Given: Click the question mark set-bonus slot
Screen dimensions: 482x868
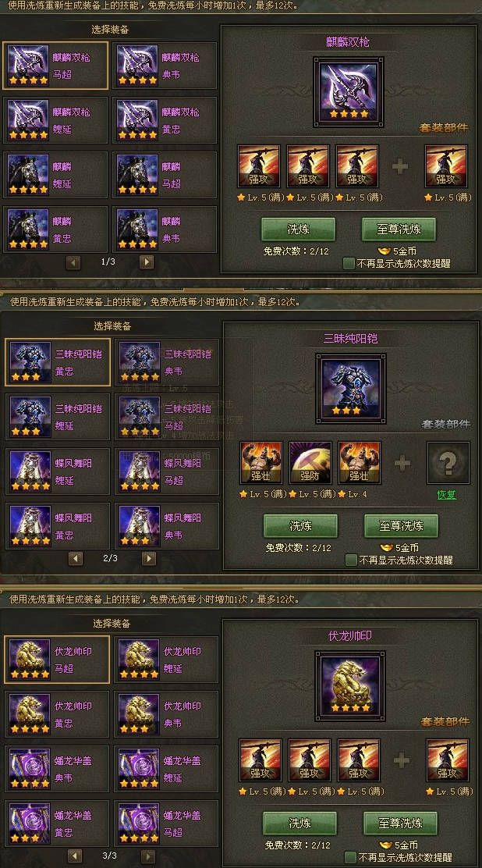Looking at the screenshot, I should coord(448,463).
